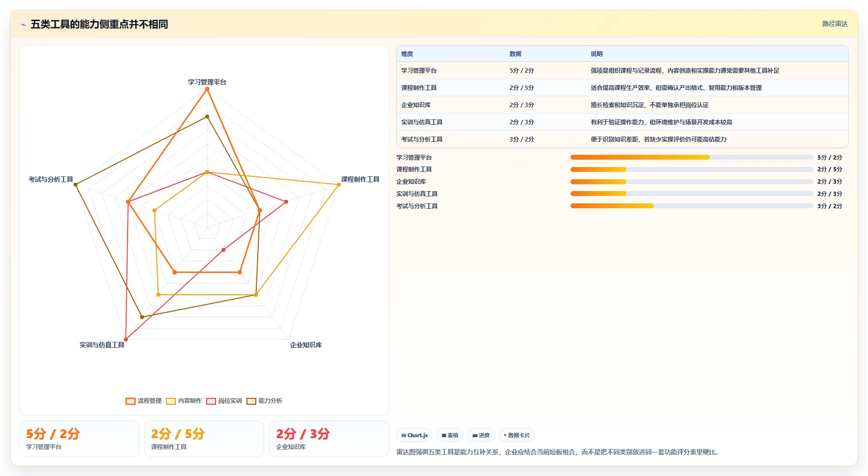Click the 企业知识库 progress bar
The image size is (868, 476).
click(x=692, y=182)
